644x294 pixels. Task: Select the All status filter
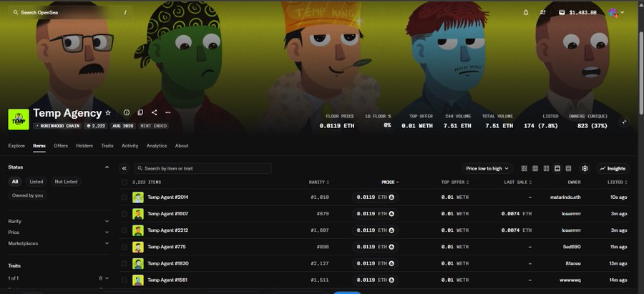tap(15, 182)
